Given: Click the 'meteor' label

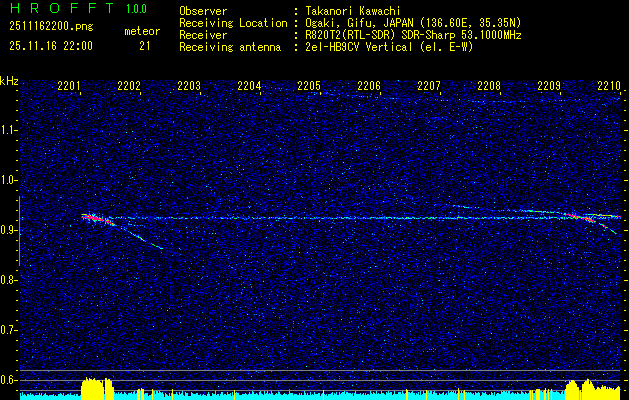Looking at the screenshot, I should tap(142, 31).
